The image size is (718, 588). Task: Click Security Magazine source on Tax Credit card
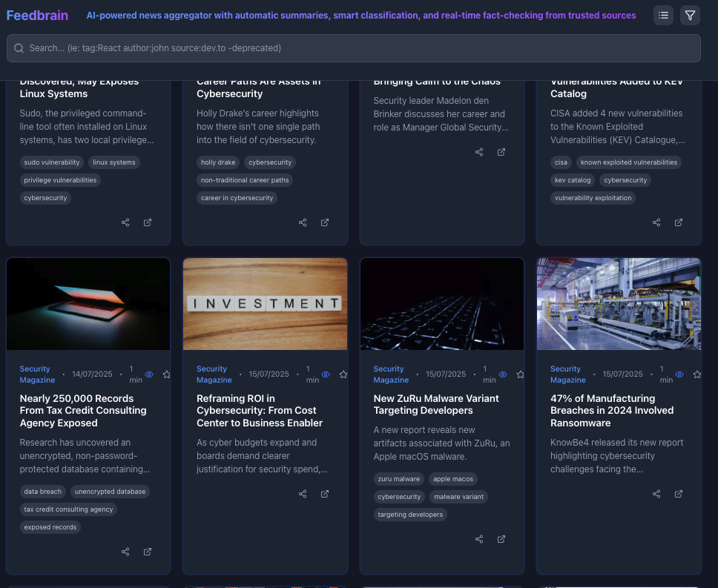coord(37,374)
